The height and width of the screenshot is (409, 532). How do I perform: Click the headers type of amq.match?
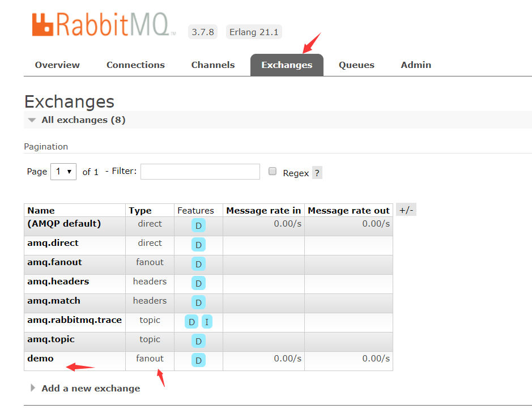(x=150, y=301)
